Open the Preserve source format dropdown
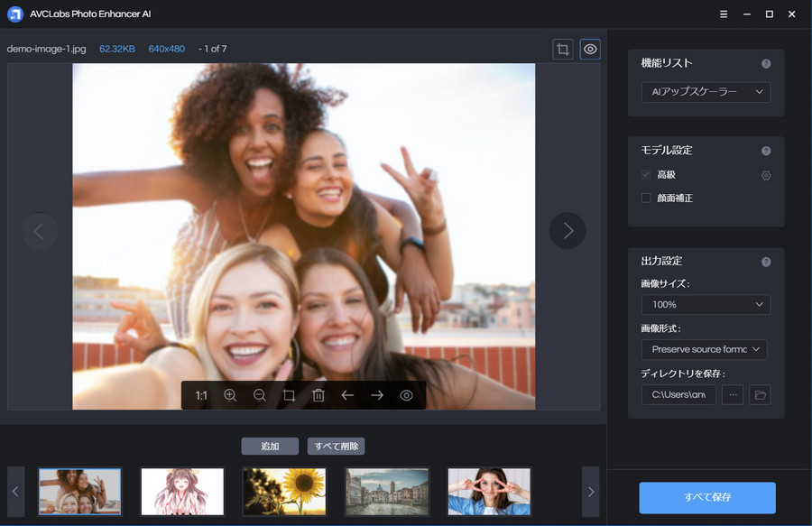 click(705, 349)
